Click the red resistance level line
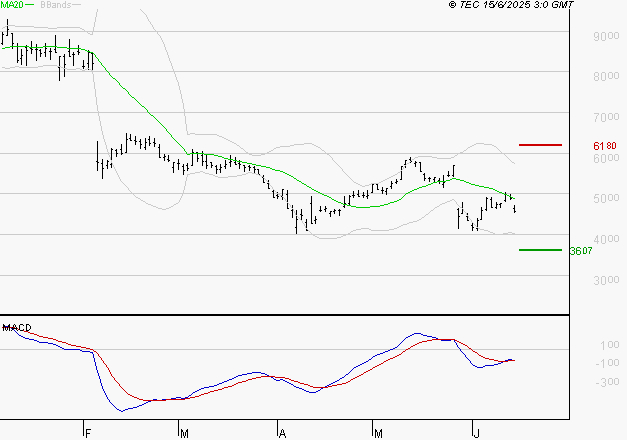The height and width of the screenshot is (440, 627). (540, 145)
